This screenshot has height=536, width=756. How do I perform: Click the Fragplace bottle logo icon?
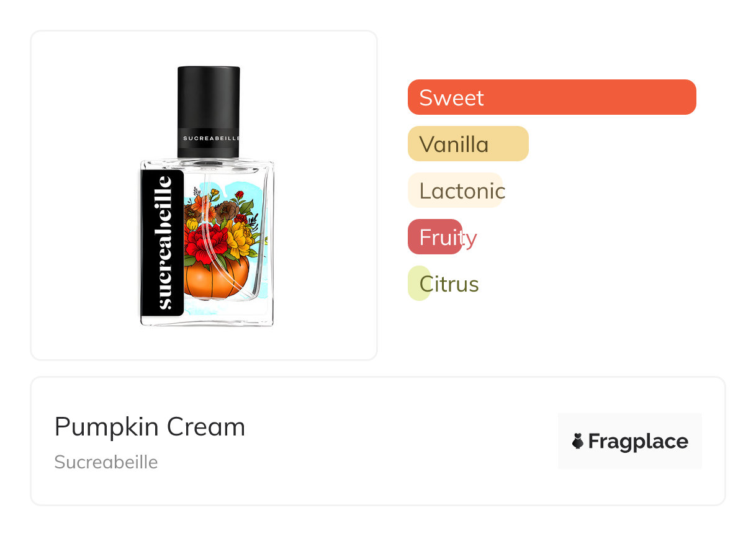[x=577, y=441]
